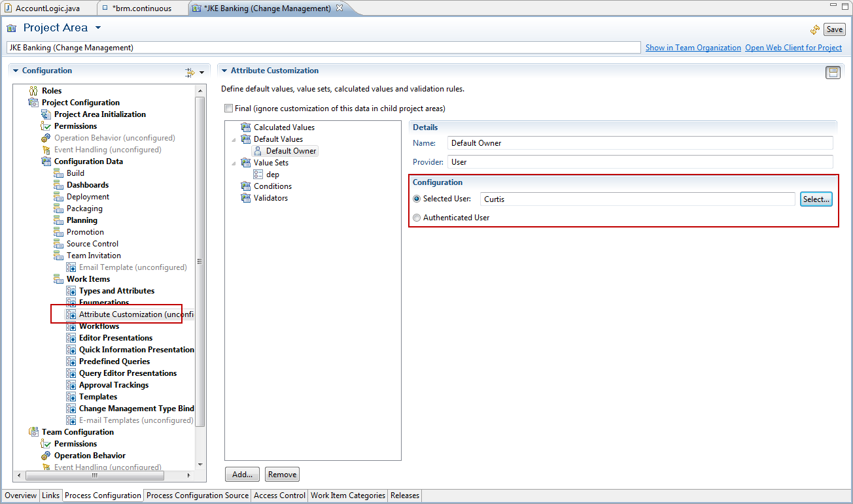Click the Select... user button

click(816, 199)
